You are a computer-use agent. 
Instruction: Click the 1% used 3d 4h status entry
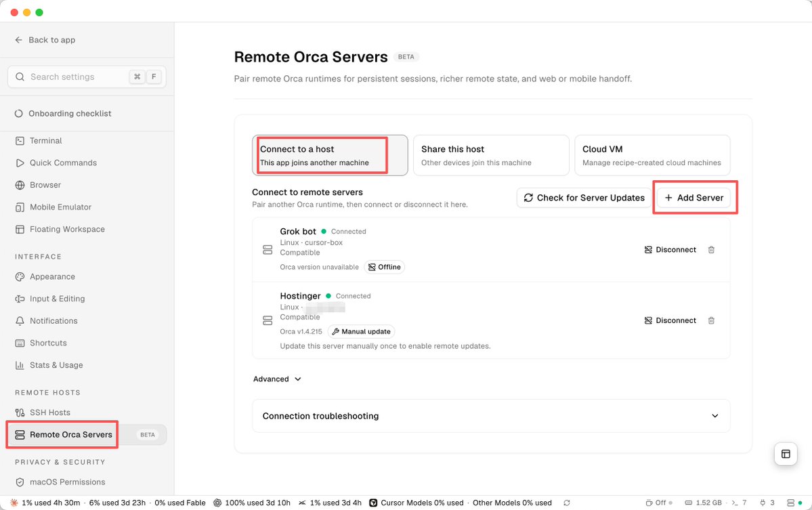click(330, 503)
